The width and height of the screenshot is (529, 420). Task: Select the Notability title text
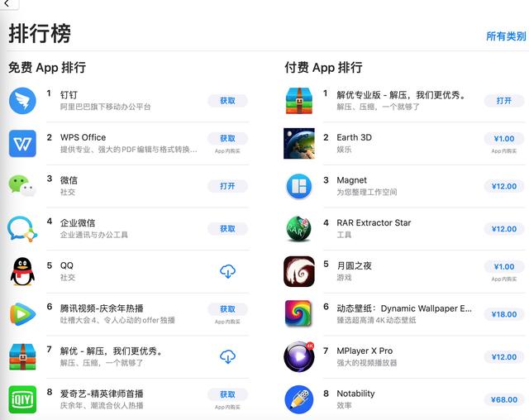pyautogui.click(x=355, y=394)
